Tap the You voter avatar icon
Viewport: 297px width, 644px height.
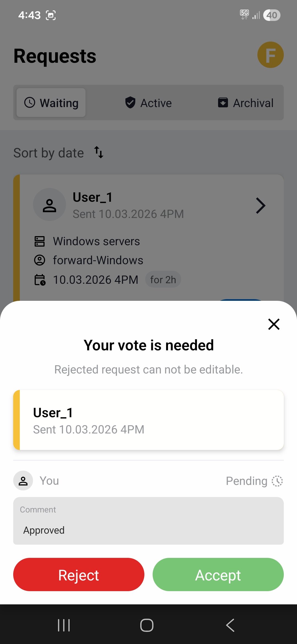click(23, 481)
